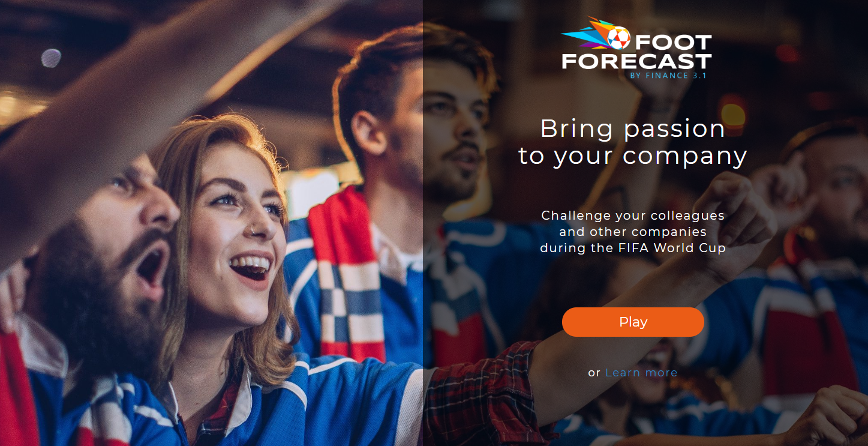This screenshot has width=868, height=446.
Task: Click the 'to your company' headline line
Action: [x=633, y=156]
